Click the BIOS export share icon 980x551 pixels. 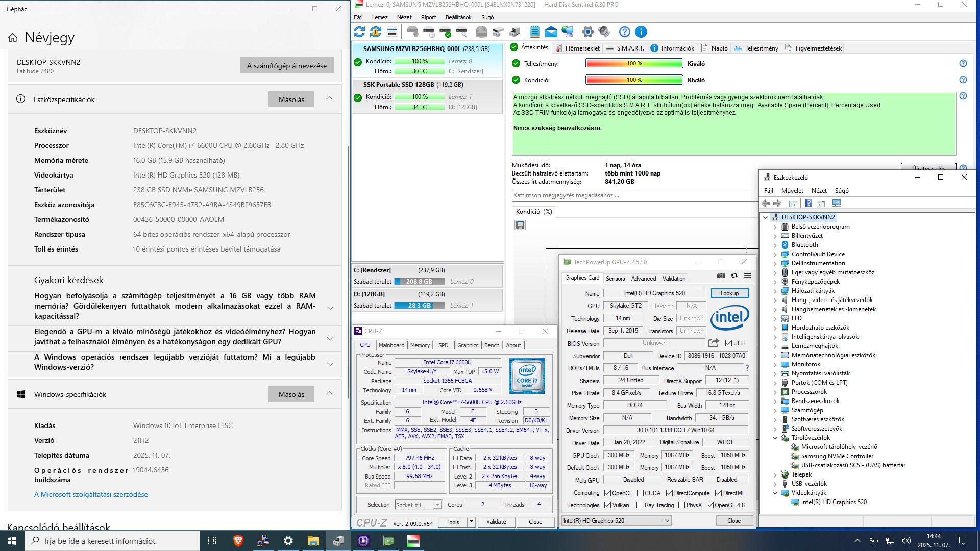[x=714, y=343]
